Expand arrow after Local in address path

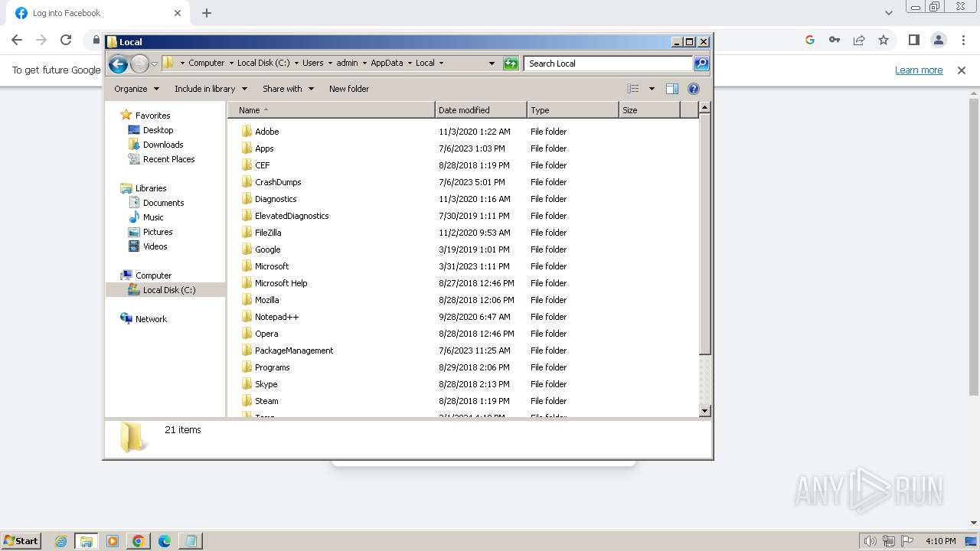point(441,64)
